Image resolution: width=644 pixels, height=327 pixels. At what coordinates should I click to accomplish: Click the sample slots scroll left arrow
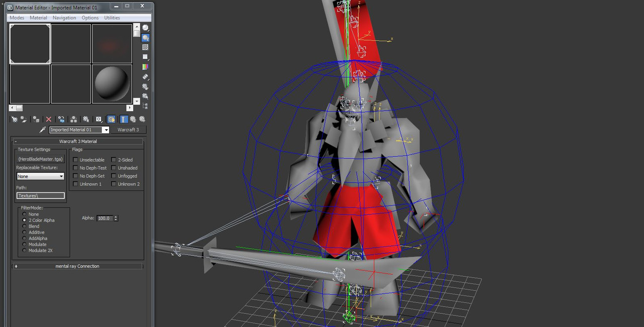(x=13, y=108)
